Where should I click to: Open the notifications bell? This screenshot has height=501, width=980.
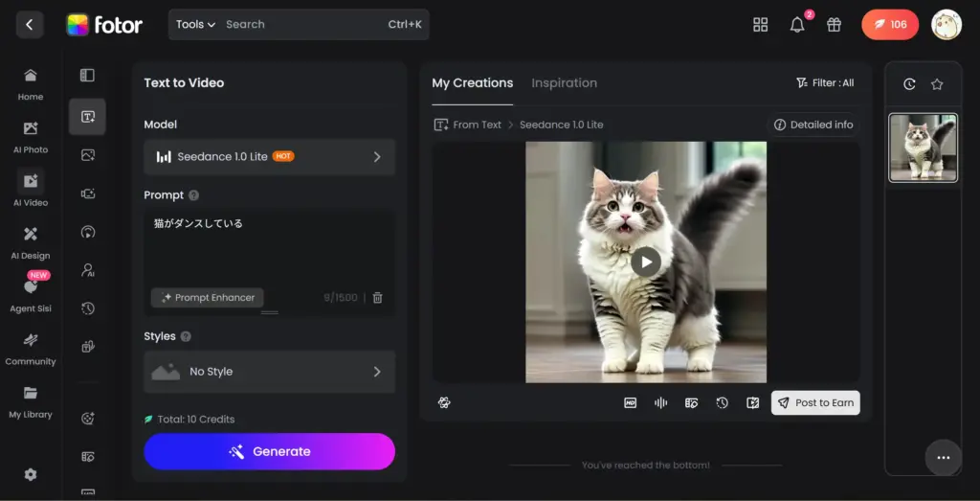point(797,25)
